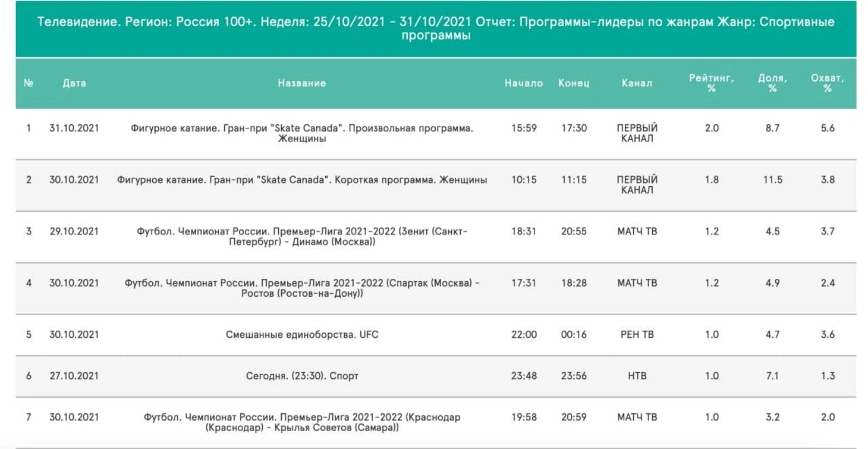
Task: Select share value 3.2
Action: 772,417
